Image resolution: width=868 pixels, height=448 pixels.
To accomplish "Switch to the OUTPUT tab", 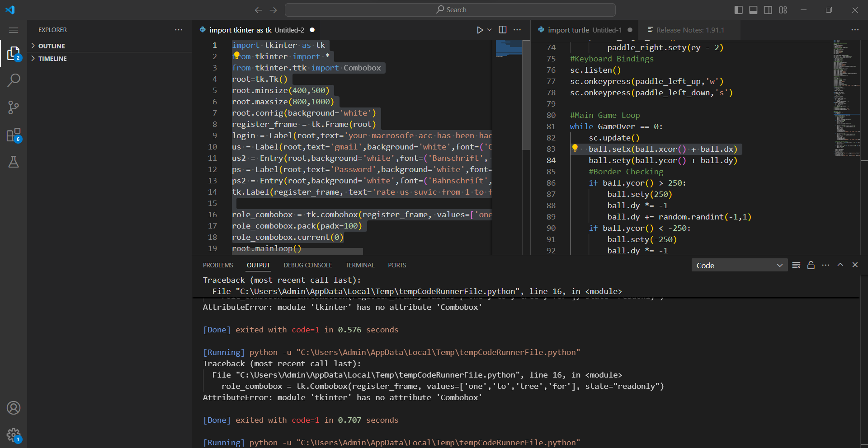I will pos(258,265).
